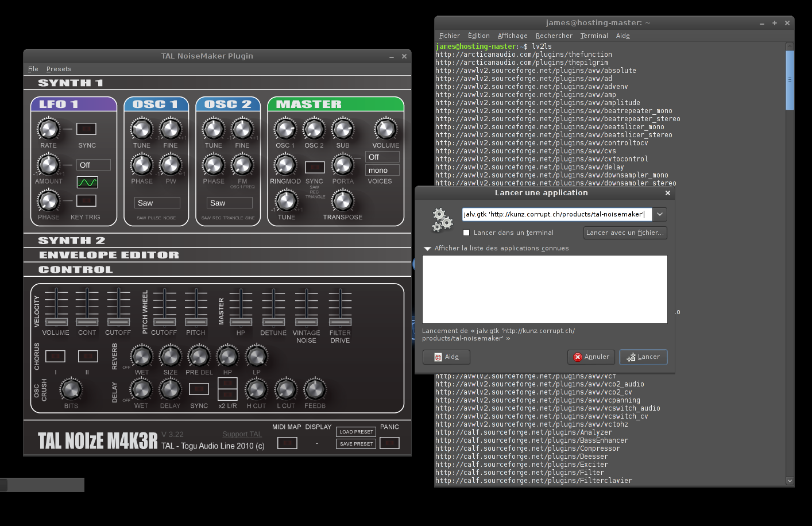Click the Master VOLUME knob
This screenshot has width=812, height=526.
pos(385,129)
